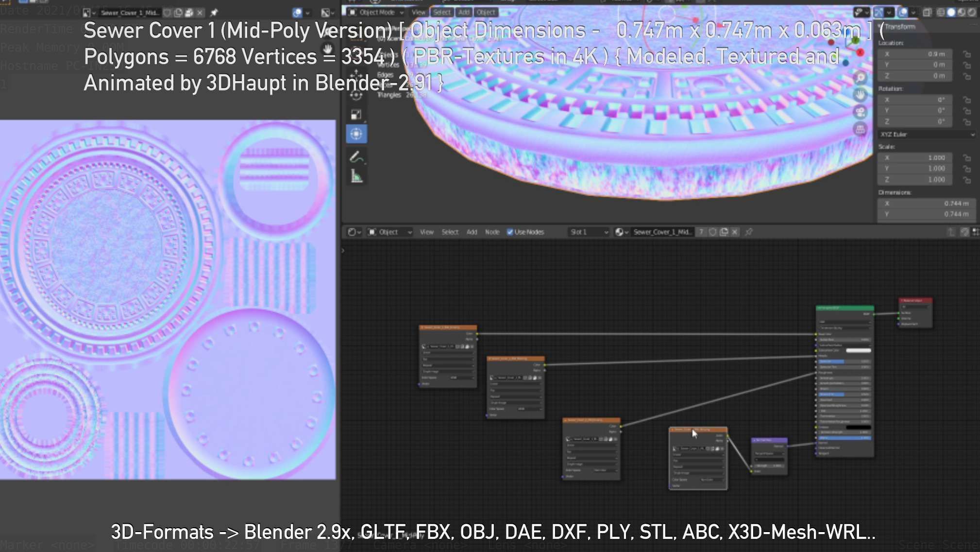Screen dimensions: 980x552
Task: Click the Material Output node header
Action: [915, 300]
